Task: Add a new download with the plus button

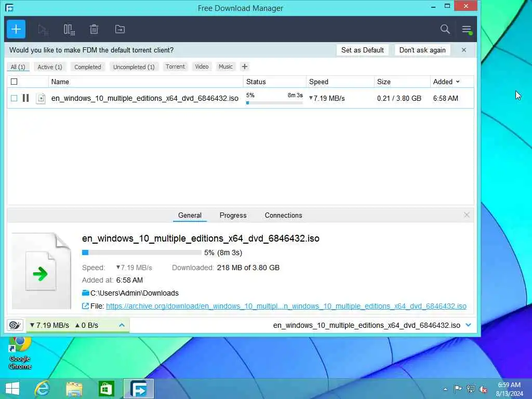Action: click(16, 29)
